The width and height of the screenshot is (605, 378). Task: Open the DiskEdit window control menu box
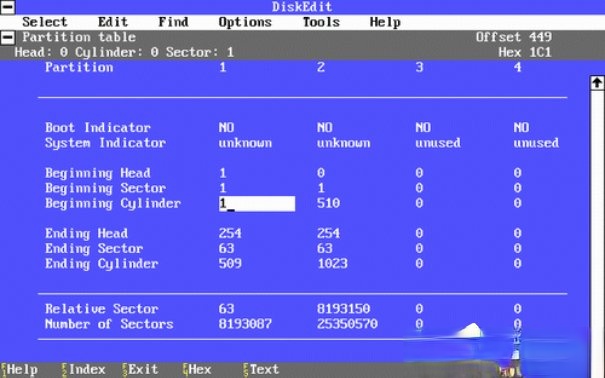click(8, 7)
